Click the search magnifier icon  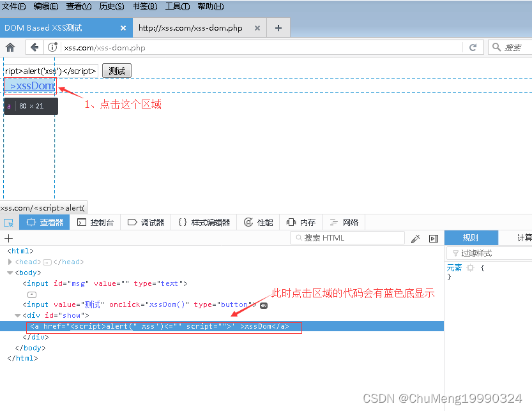point(496,47)
